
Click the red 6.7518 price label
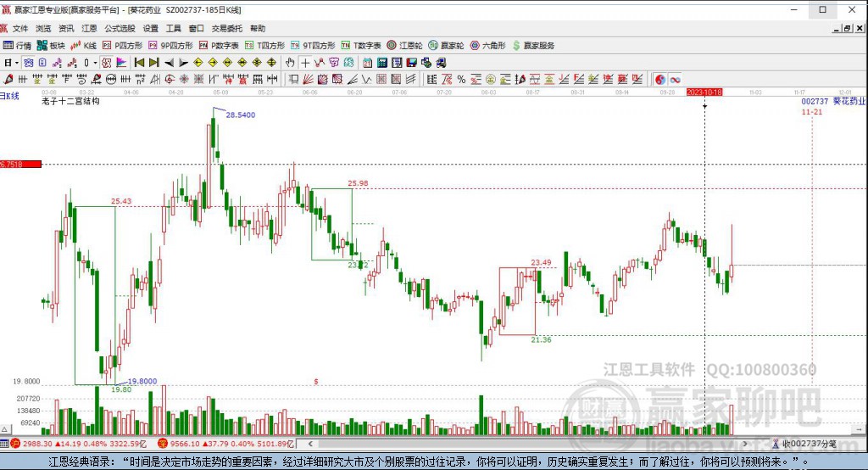tap(20, 164)
